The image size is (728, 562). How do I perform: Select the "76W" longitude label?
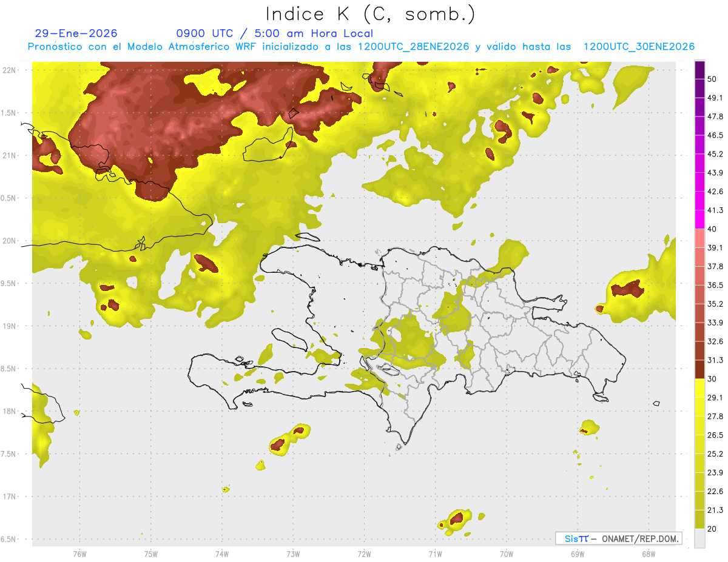point(79,554)
